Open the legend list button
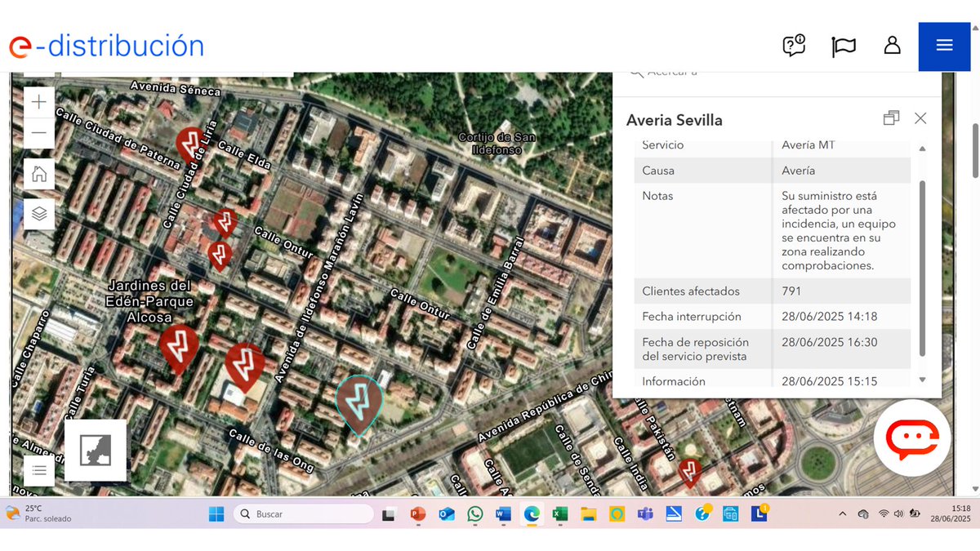Viewport: 980px width, 551px height. point(39,470)
